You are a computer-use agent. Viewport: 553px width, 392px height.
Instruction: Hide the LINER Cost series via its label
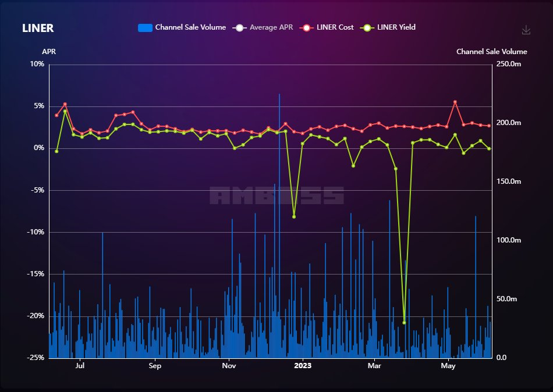click(x=335, y=27)
